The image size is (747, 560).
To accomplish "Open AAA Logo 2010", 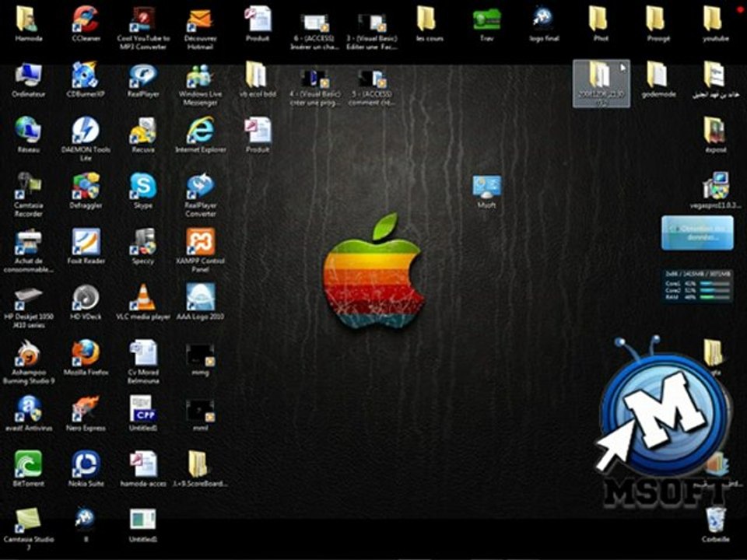I will point(200,302).
